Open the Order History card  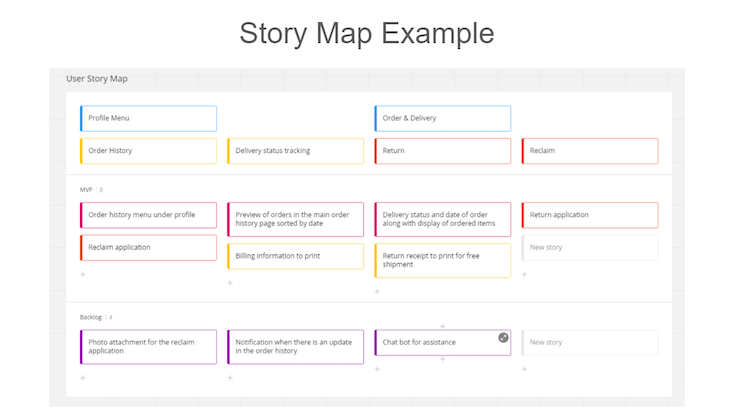pos(148,151)
